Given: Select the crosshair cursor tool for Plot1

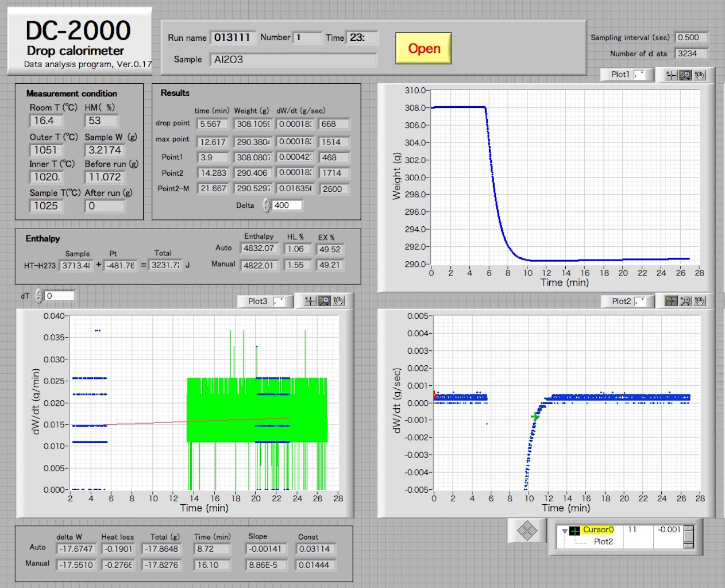Looking at the screenshot, I should [671, 75].
